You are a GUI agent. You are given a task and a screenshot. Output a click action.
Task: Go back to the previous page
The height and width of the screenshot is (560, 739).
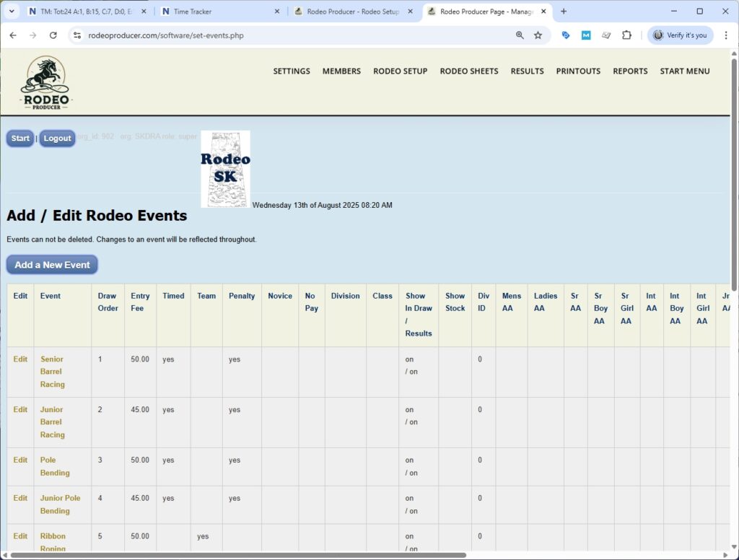pyautogui.click(x=13, y=35)
